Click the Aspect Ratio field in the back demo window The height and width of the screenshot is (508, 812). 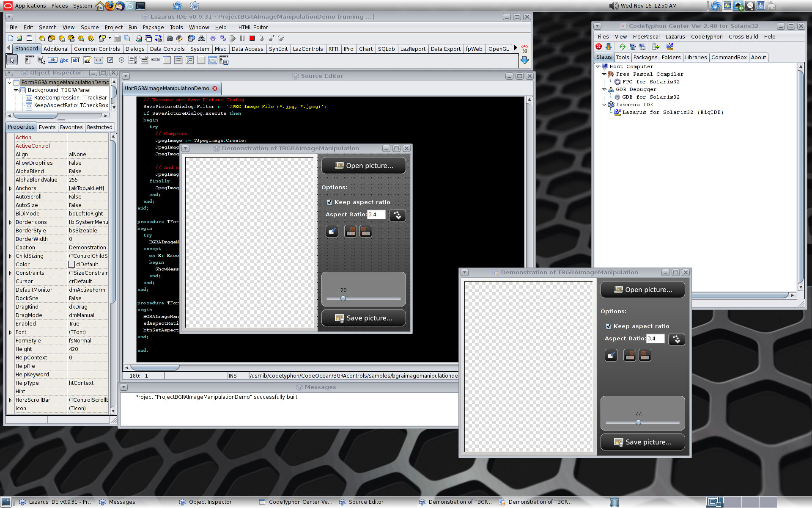656,339
